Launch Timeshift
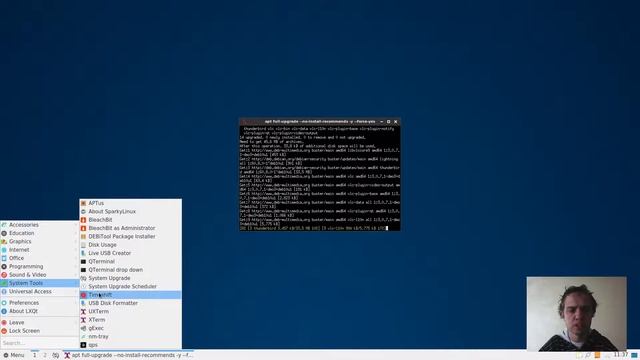 click(131, 295)
